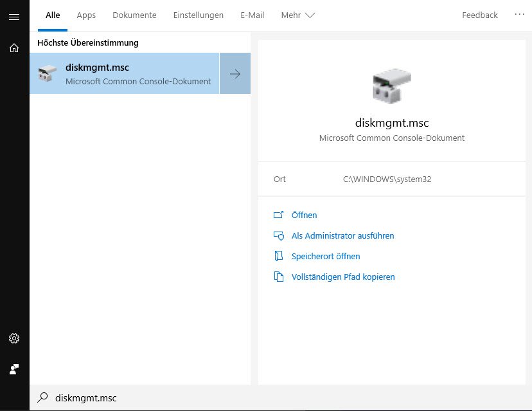
Task: Click diskmgmt.msc icon in result list
Action: 47,73
